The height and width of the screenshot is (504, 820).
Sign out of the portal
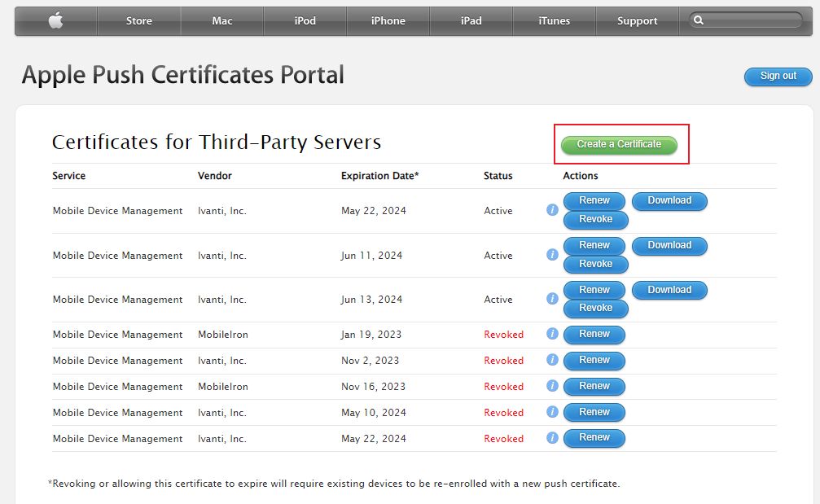778,77
